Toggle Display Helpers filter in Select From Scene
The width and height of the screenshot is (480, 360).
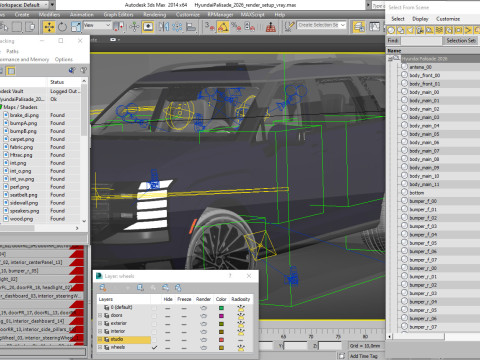click(430, 30)
